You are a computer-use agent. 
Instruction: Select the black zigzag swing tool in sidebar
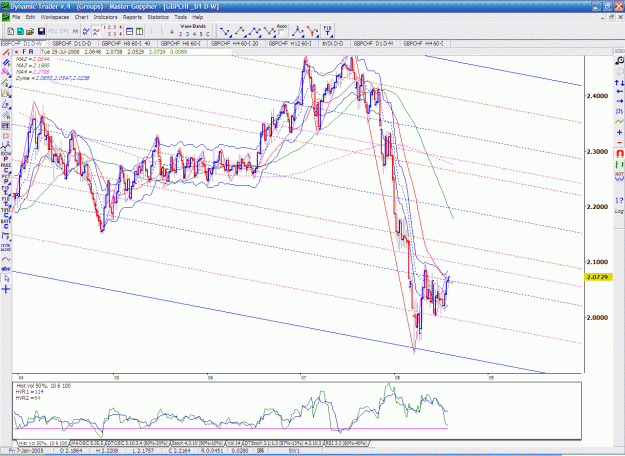[x=6, y=147]
